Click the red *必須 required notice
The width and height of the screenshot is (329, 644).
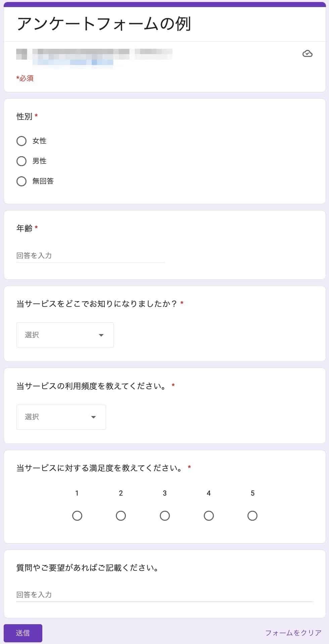[25, 78]
